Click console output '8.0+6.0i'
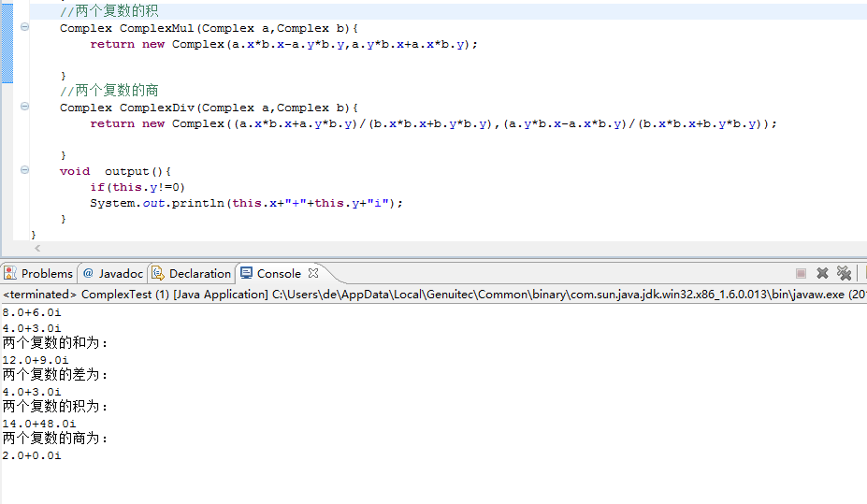 point(32,313)
